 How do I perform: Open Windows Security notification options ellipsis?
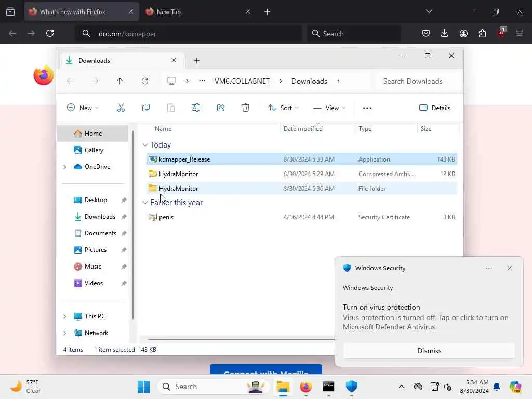coord(488,268)
